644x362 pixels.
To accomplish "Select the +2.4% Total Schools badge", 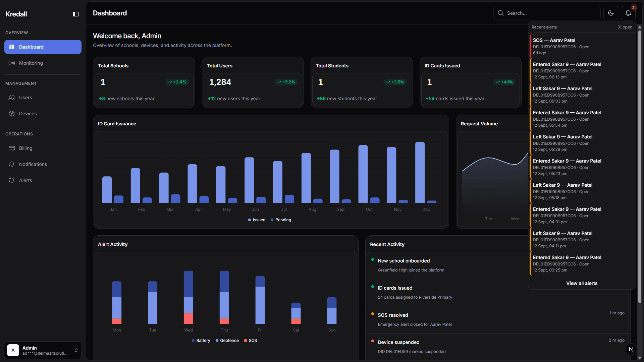I will point(177,82).
